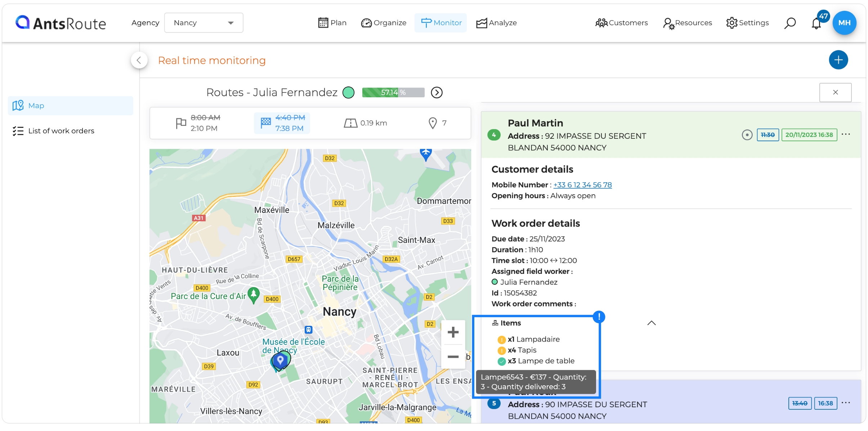Open the Analyze menu
This screenshot has height=431, width=868.
496,23
